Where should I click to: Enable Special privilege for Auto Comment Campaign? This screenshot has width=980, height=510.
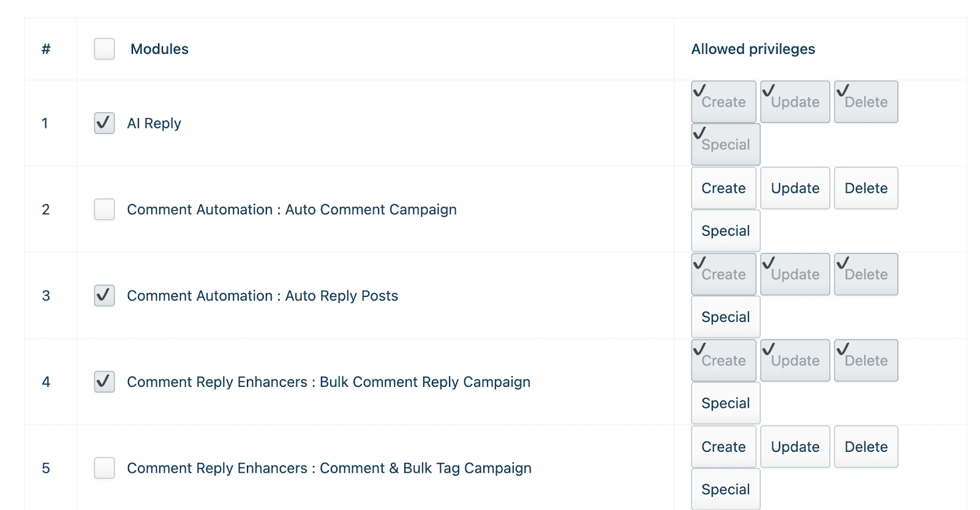725,231
